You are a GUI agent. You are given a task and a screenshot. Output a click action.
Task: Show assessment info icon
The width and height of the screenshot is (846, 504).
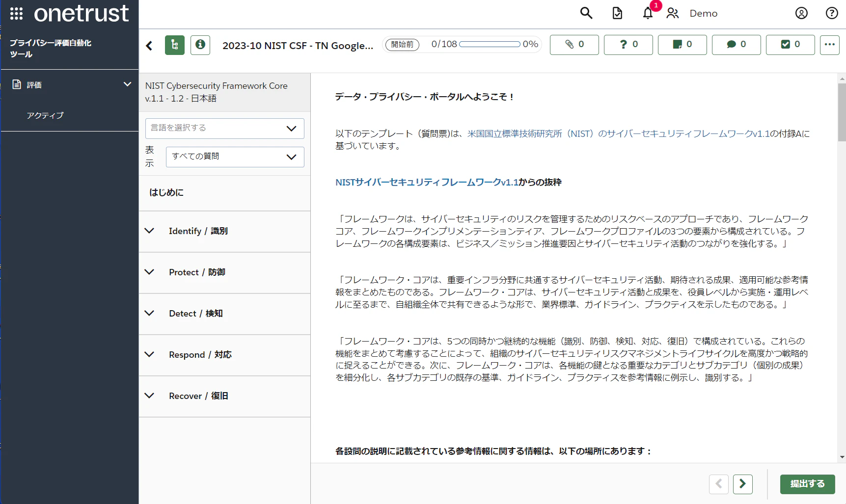point(200,45)
